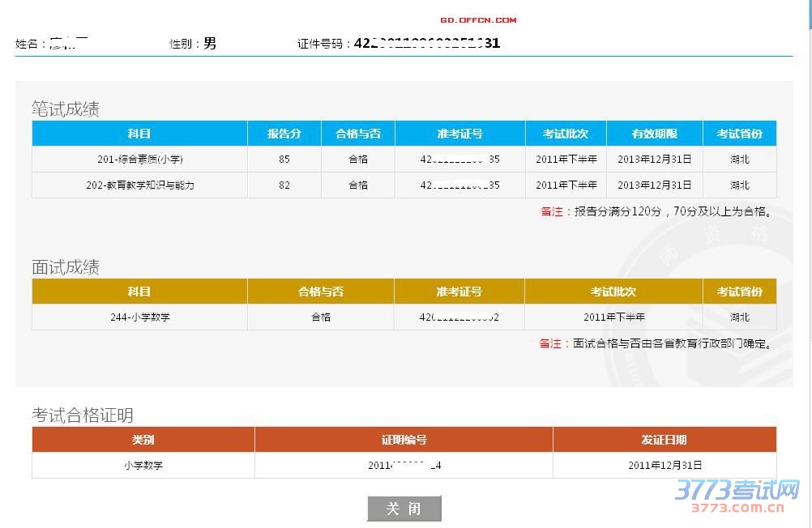
Task: Select the 244-小学数学 interview subject cell
Action: click(139, 317)
